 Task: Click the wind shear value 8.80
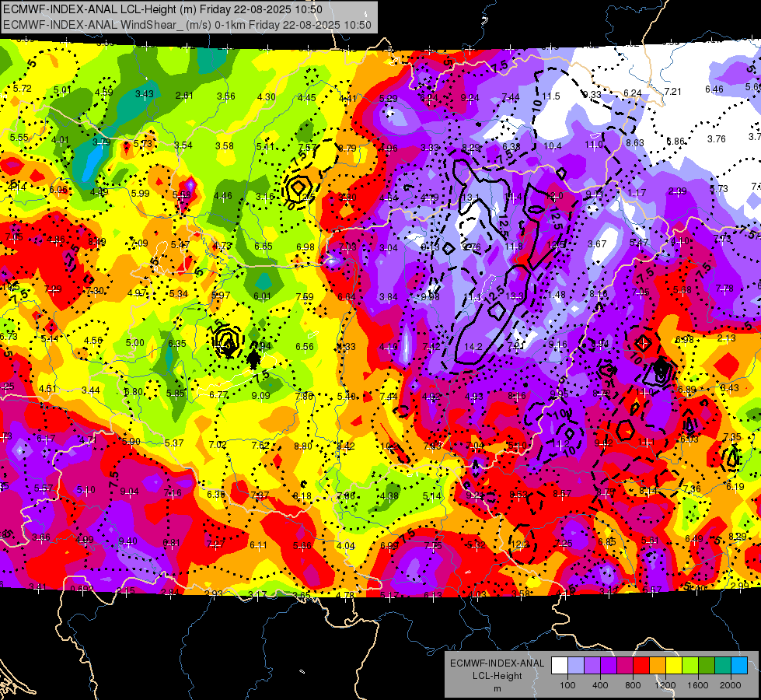(x=303, y=446)
